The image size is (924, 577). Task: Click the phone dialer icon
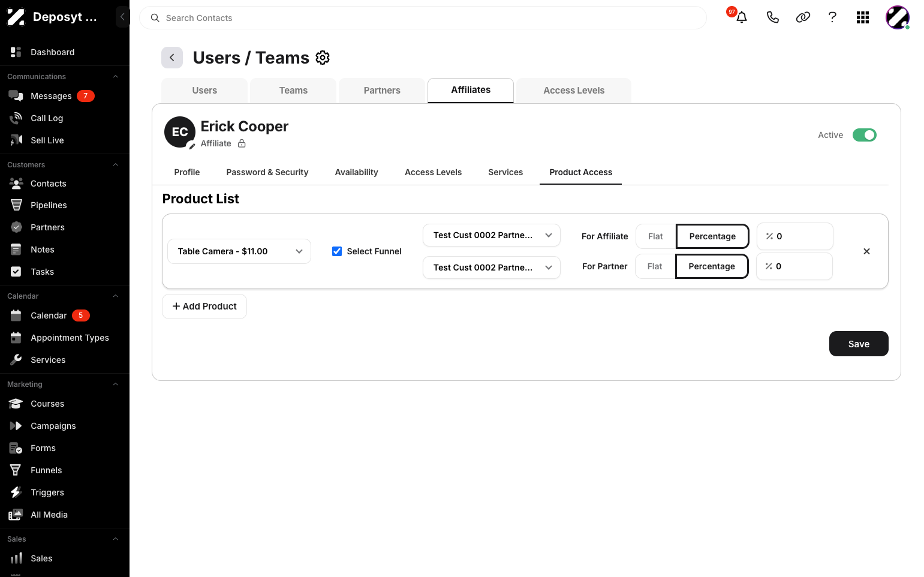point(773,17)
